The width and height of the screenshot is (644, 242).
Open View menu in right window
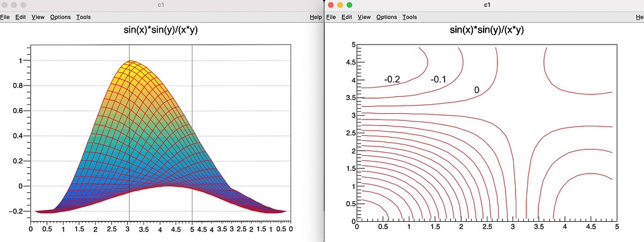tap(364, 17)
